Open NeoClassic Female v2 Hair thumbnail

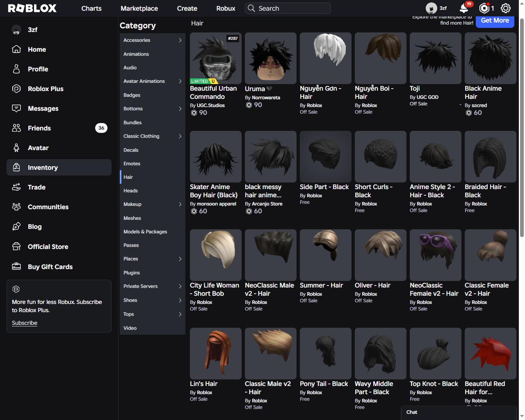pyautogui.click(x=436, y=255)
